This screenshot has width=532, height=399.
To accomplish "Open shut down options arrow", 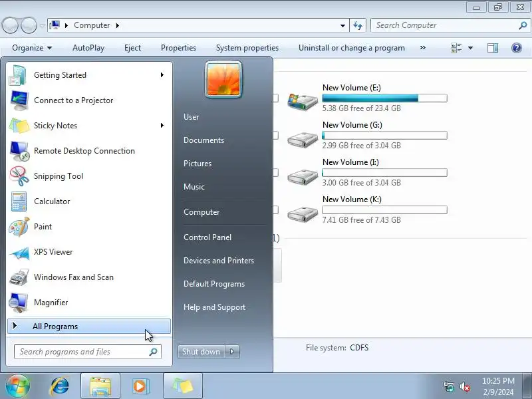I will point(232,352).
